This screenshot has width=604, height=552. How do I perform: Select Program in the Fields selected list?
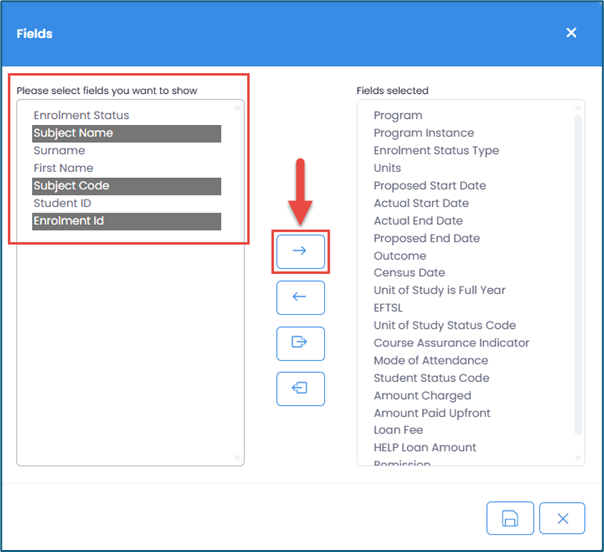pos(398,116)
